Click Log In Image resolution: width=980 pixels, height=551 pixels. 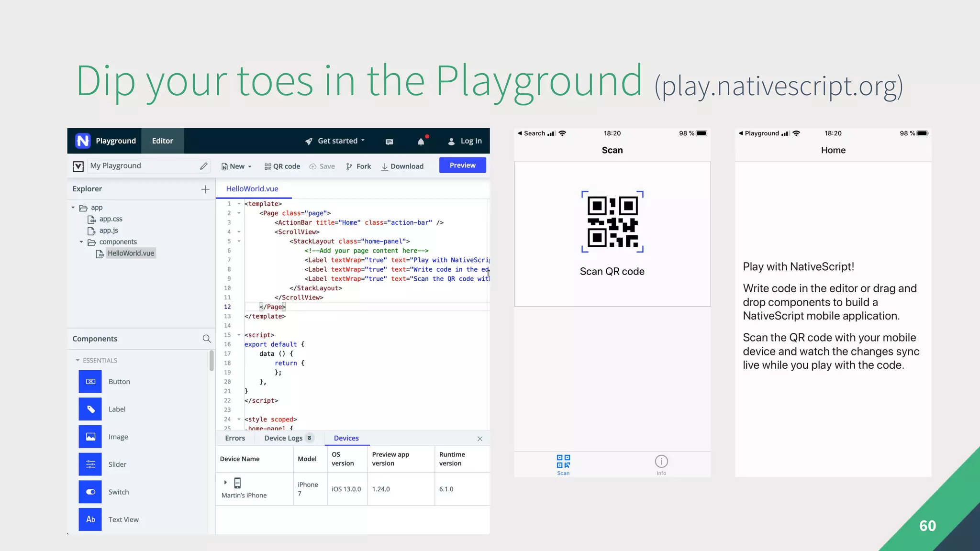pyautogui.click(x=465, y=141)
